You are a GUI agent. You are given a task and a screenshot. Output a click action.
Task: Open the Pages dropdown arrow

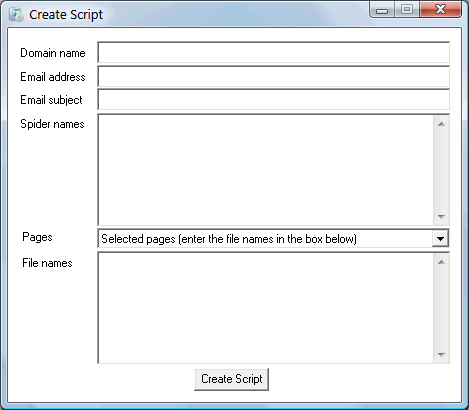point(440,239)
